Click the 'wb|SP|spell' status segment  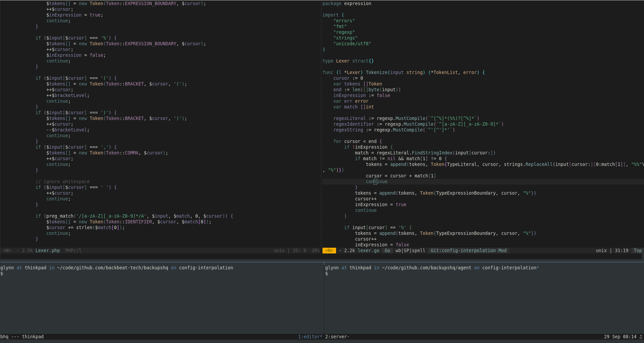click(x=410, y=250)
